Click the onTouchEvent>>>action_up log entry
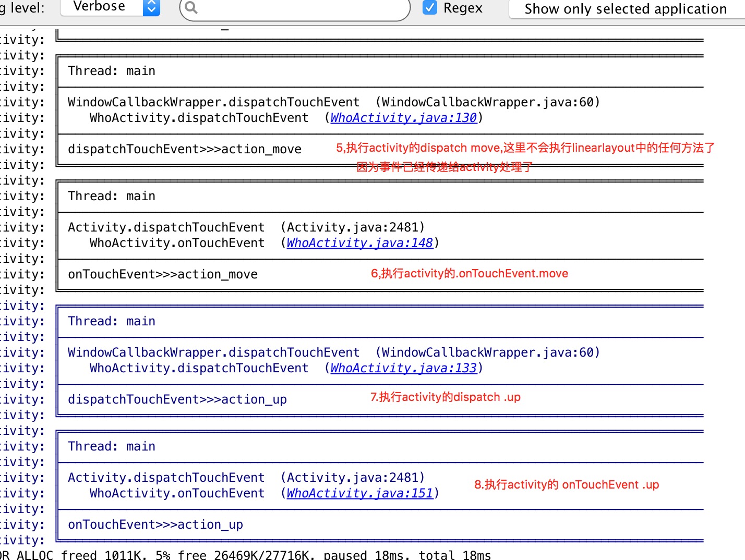The height and width of the screenshot is (560, 745). [155, 525]
